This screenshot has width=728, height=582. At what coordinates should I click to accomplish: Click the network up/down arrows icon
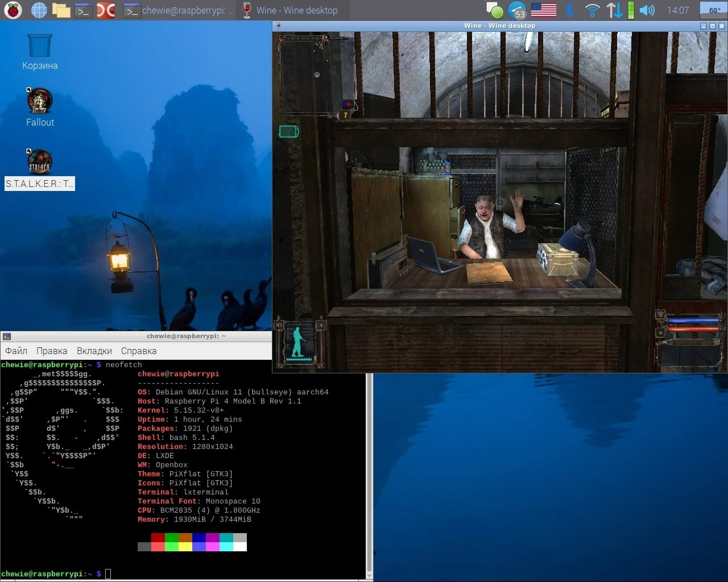[x=615, y=10]
